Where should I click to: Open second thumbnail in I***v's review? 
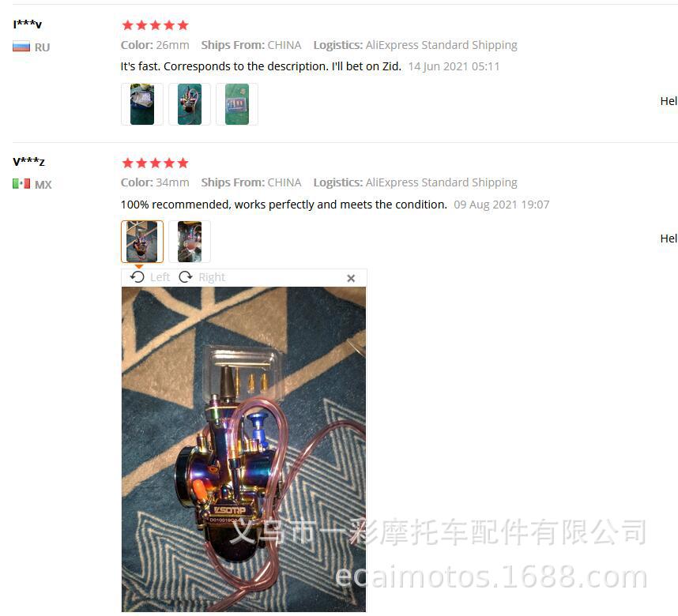click(x=190, y=104)
